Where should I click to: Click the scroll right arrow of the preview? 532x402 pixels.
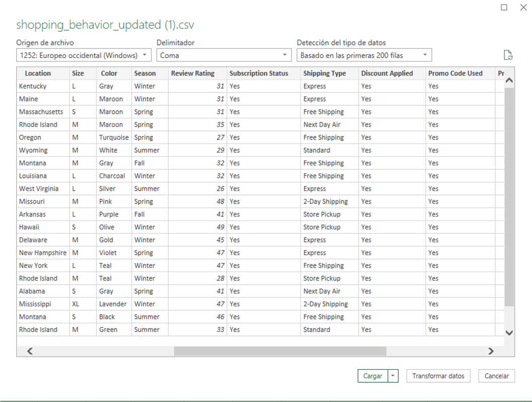pyautogui.click(x=491, y=351)
